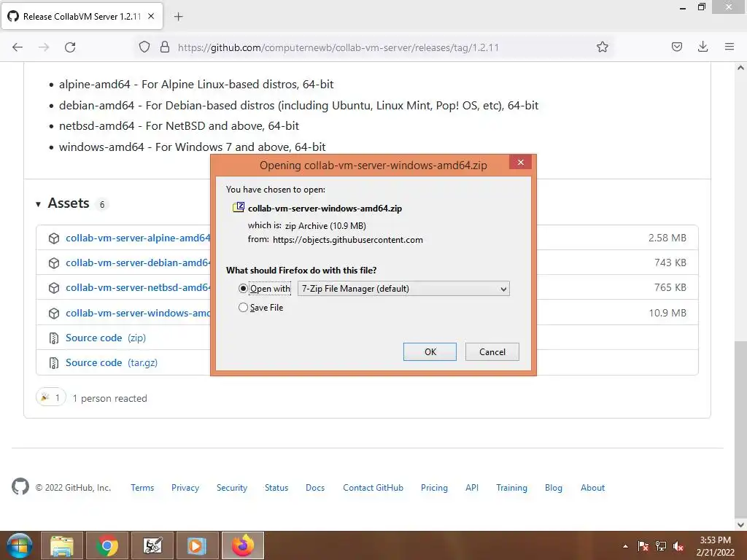Open the Firefox downloads panel
This screenshot has width=747, height=560.
point(703,47)
